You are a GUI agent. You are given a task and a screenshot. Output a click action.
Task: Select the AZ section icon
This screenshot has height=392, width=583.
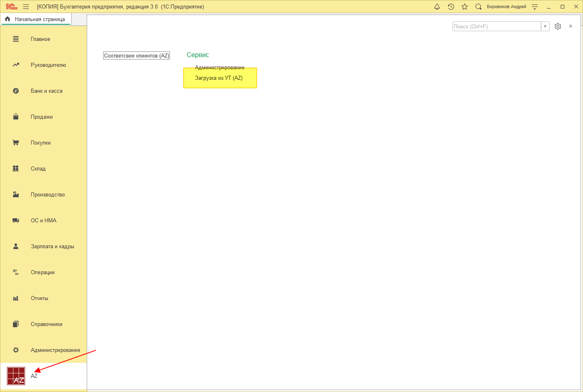pyautogui.click(x=16, y=376)
